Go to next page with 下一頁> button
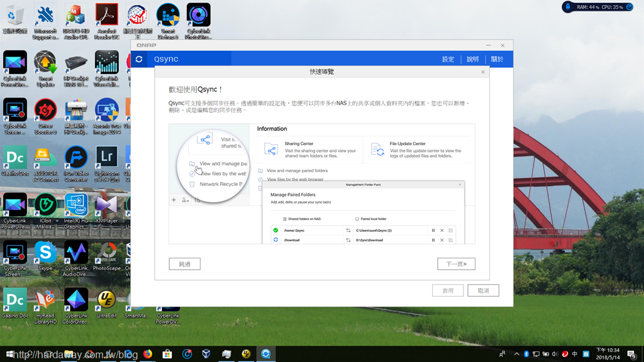 457,264
